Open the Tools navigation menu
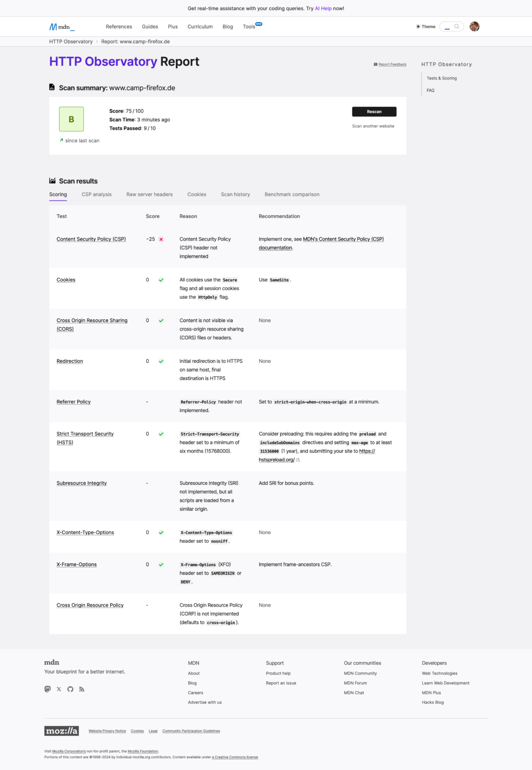 tap(249, 27)
